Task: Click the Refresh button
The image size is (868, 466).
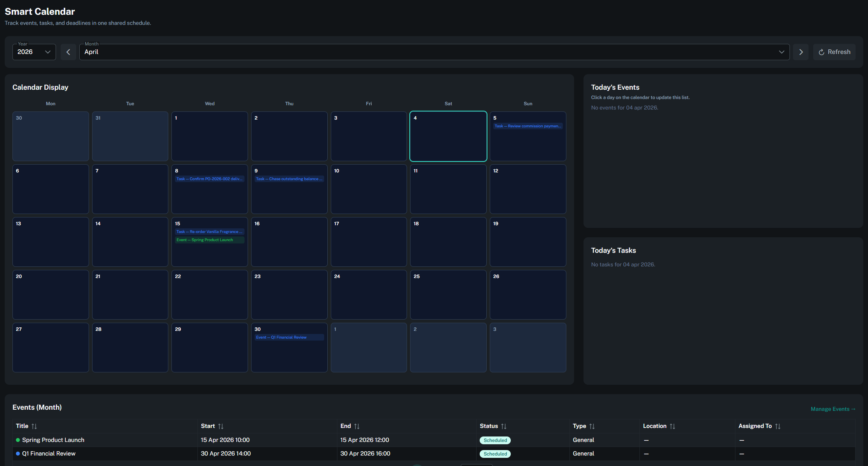Action: pyautogui.click(x=834, y=52)
